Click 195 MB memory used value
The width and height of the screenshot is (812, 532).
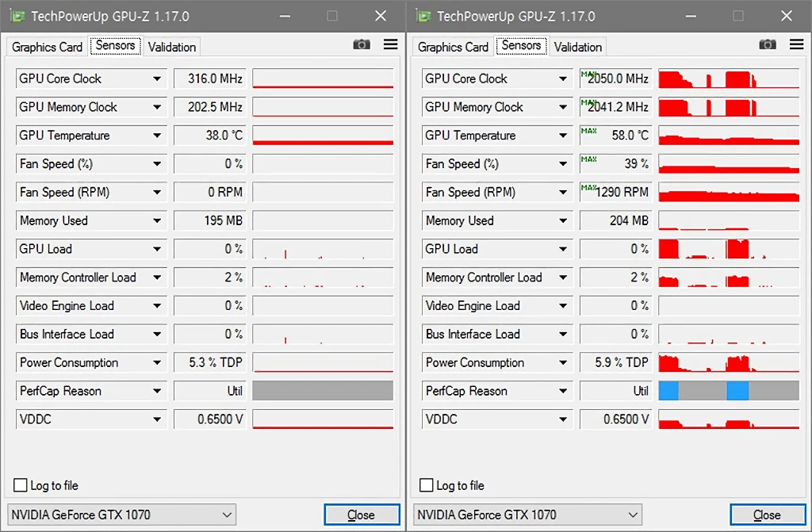[x=209, y=220]
